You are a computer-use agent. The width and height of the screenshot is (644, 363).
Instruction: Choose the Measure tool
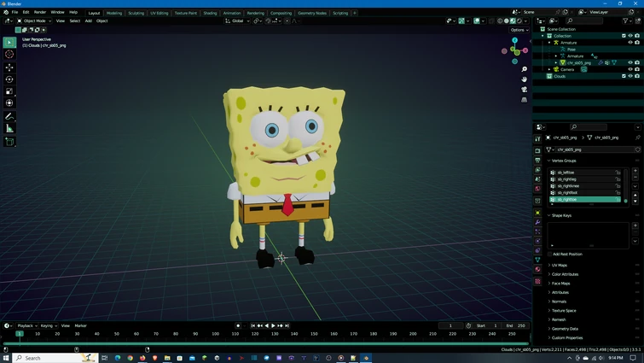[9, 129]
